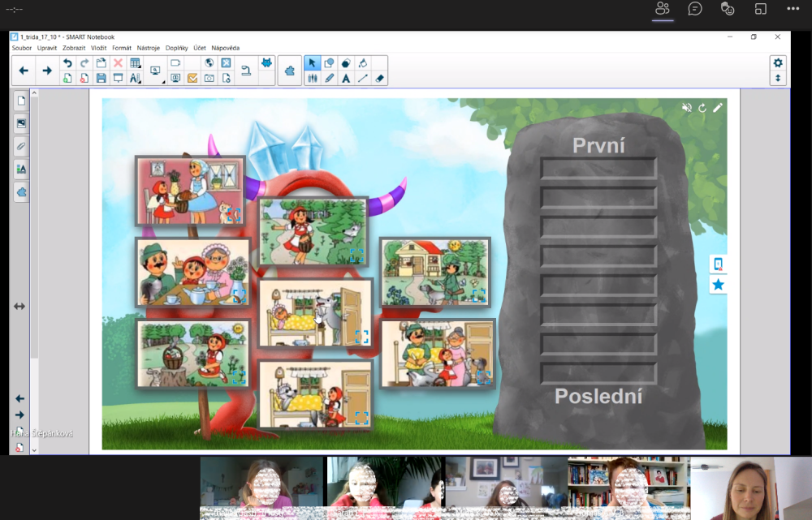Screen dimensions: 812x520
Task: Expand the screen shade dropdown arrow
Action: (x=163, y=82)
